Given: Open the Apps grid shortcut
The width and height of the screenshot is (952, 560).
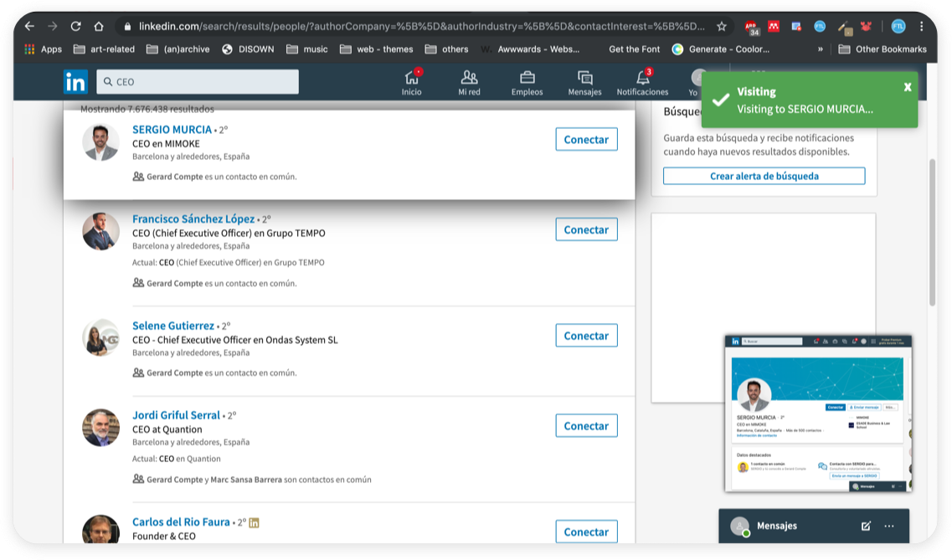Looking at the screenshot, I should [30, 49].
